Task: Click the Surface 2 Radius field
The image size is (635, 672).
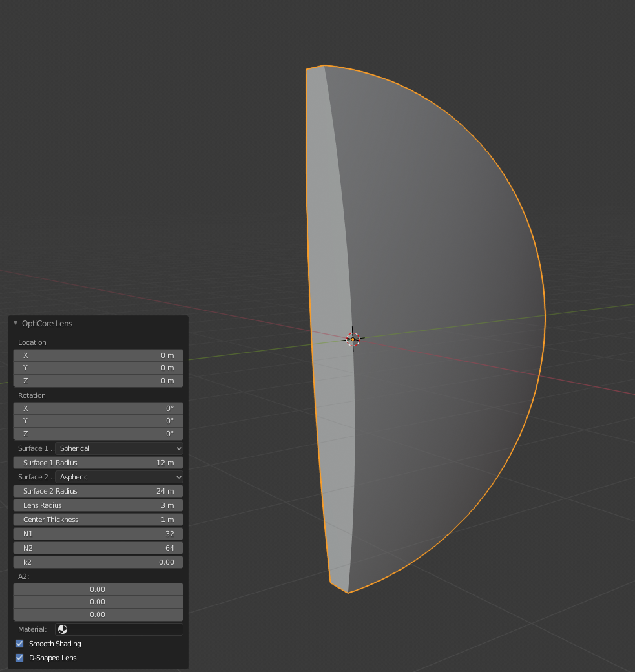Action: coord(98,491)
